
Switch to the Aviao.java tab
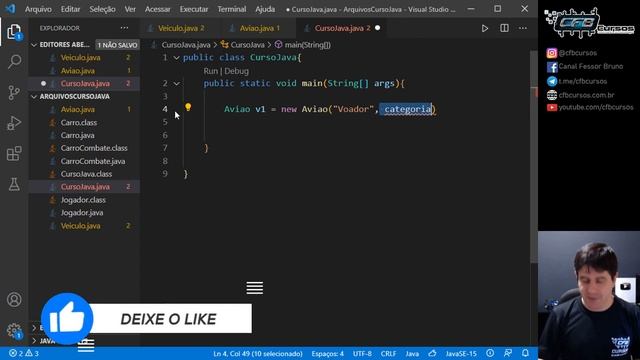point(257,28)
